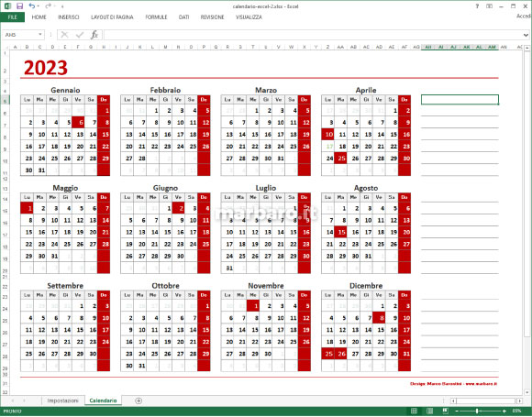Click column header AA
532x417 pixels.
pos(340,47)
